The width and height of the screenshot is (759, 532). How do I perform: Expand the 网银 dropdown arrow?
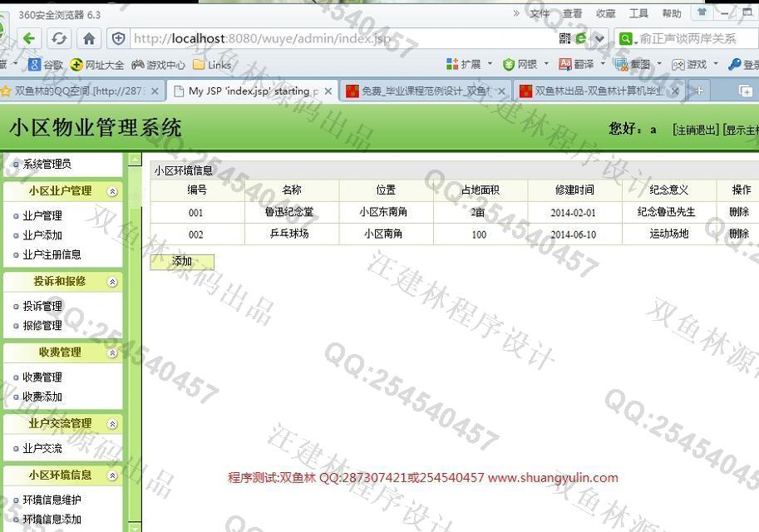tap(546, 63)
